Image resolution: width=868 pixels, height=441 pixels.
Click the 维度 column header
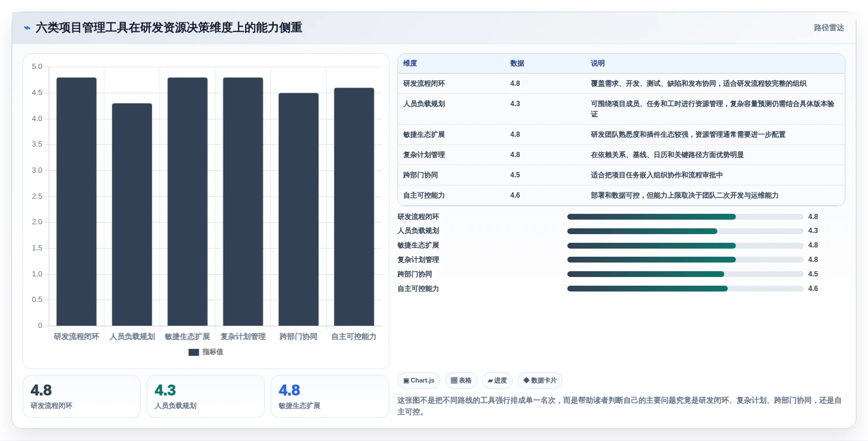pos(410,63)
